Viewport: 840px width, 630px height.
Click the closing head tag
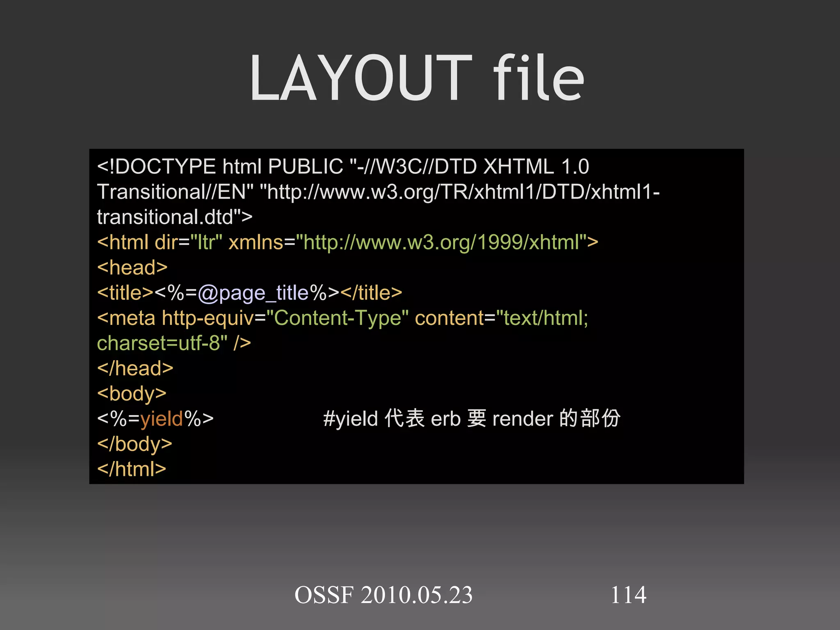135,368
